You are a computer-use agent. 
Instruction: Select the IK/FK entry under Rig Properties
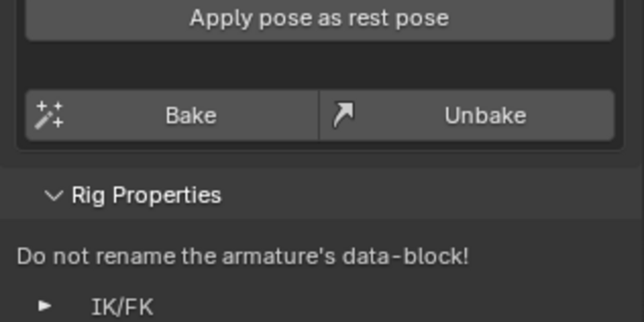tap(122, 308)
